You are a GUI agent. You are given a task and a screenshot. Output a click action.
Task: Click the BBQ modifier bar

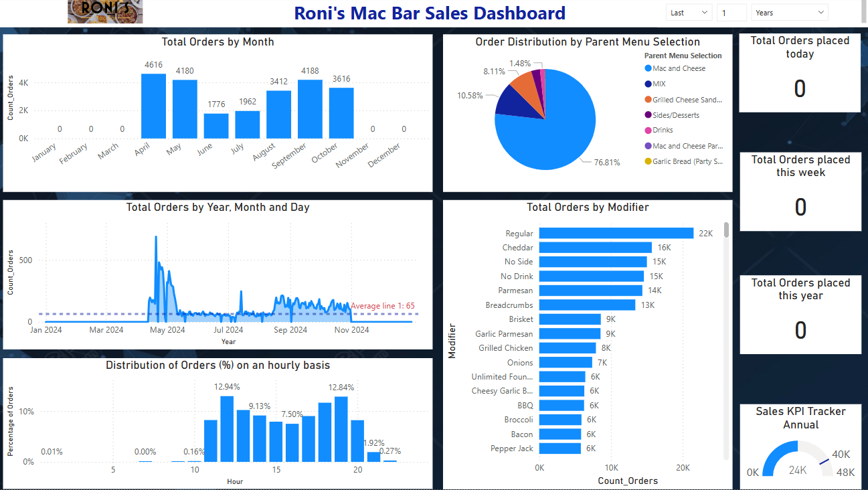pos(561,405)
